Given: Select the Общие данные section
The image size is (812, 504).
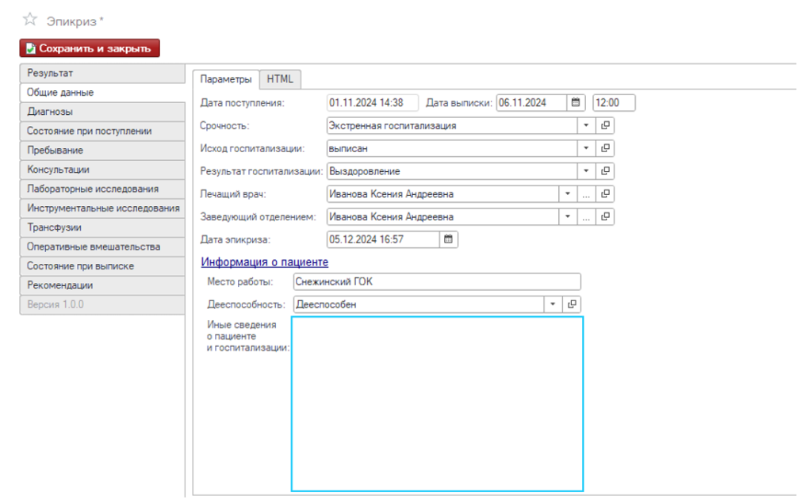Looking at the screenshot, I should [x=102, y=92].
